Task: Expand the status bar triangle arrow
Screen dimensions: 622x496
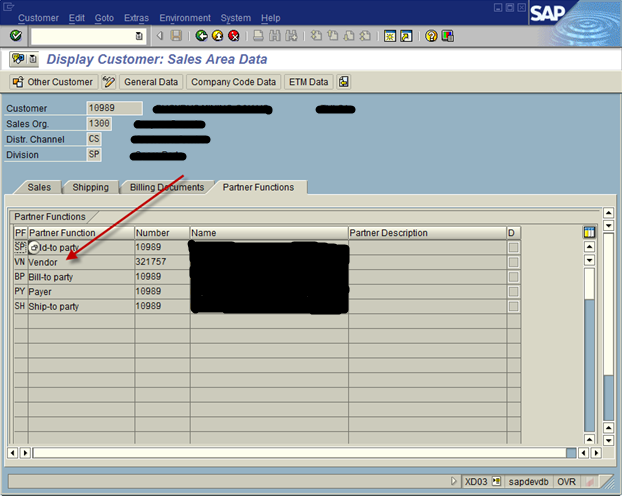Action: pos(454,481)
